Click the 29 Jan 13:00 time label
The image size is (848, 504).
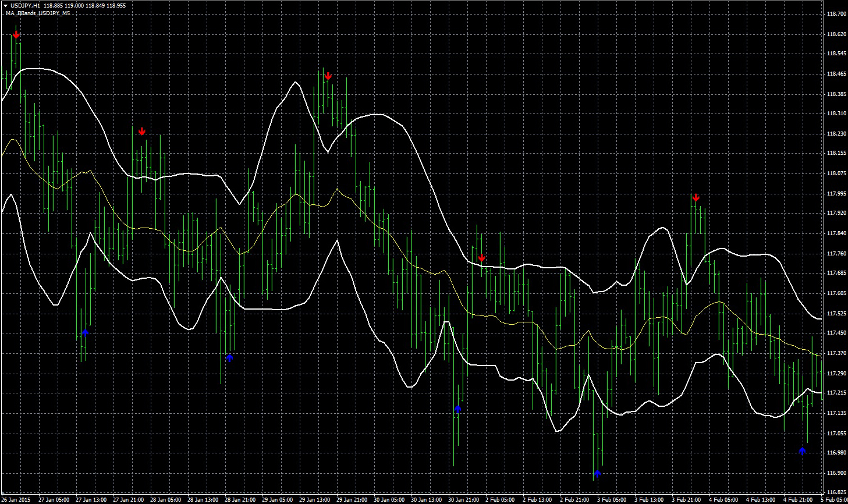(x=314, y=499)
